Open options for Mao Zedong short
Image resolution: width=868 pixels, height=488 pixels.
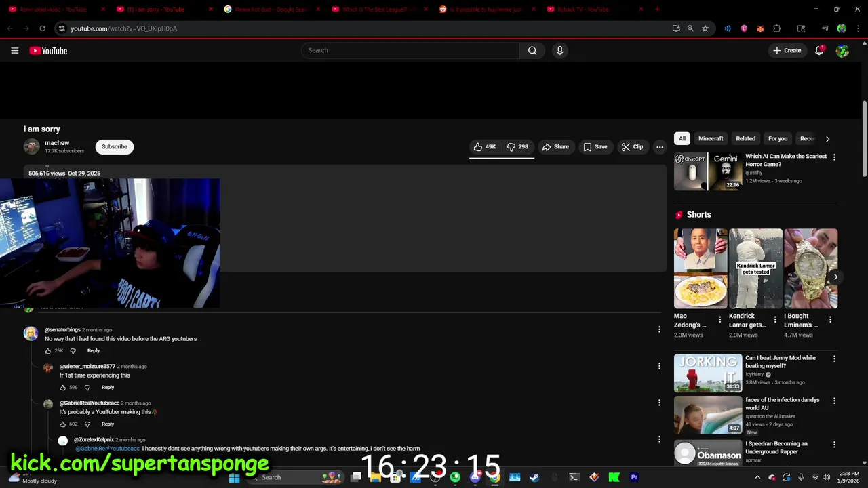click(x=720, y=319)
